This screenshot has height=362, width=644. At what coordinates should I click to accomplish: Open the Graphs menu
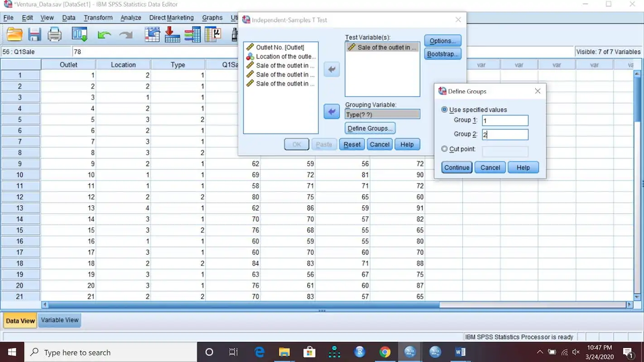point(212,18)
